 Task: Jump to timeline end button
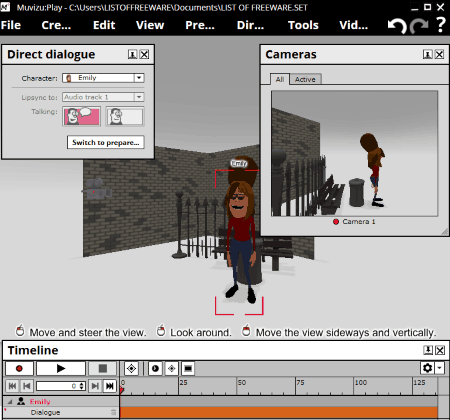[x=110, y=386]
